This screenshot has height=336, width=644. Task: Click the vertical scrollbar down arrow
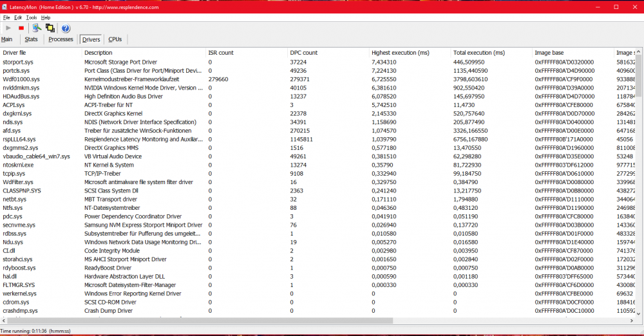(638, 314)
